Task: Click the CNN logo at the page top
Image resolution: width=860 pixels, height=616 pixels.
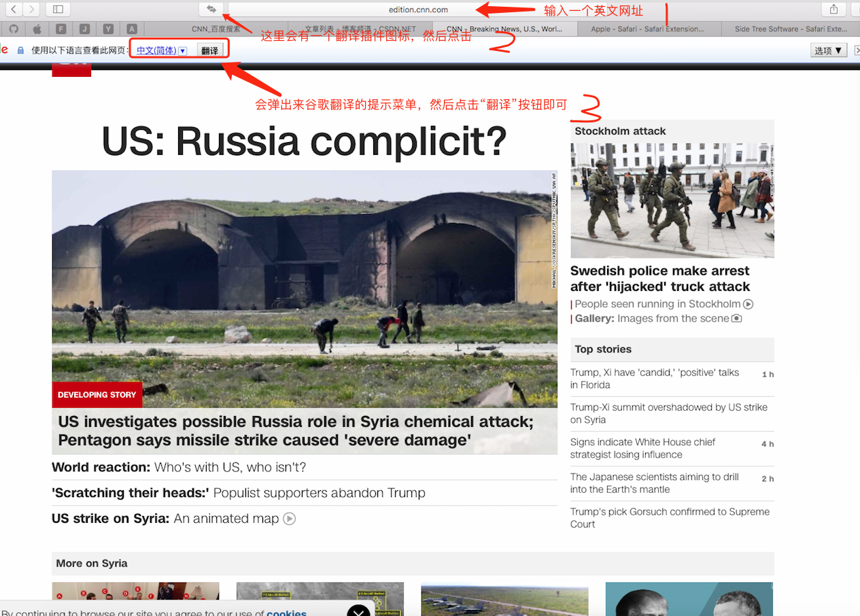Action: [71, 70]
